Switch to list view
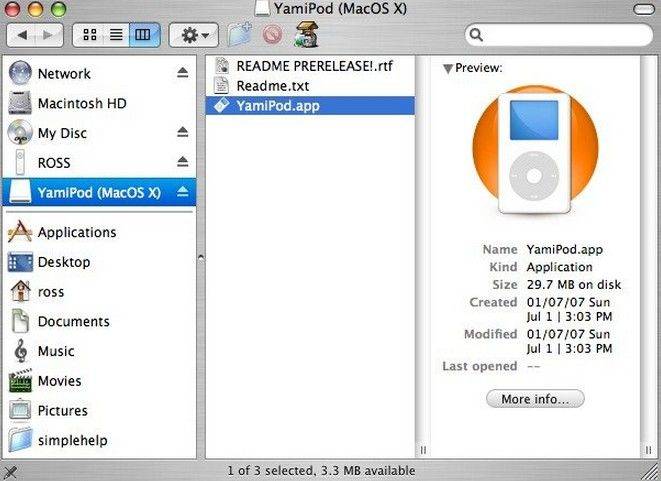 [x=116, y=35]
